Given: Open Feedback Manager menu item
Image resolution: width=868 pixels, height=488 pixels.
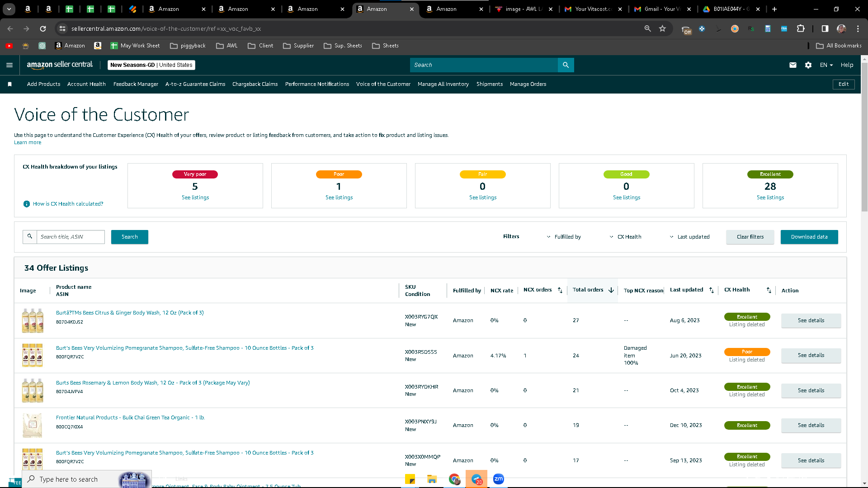Looking at the screenshot, I should coord(136,84).
